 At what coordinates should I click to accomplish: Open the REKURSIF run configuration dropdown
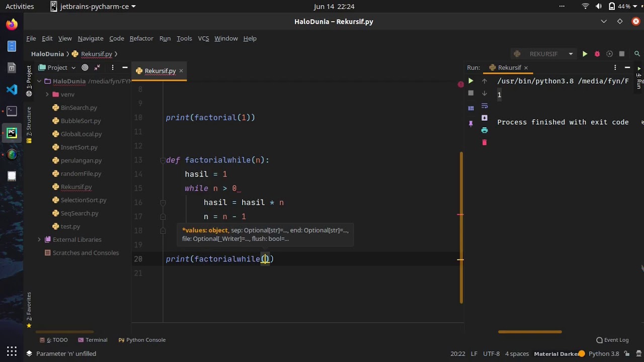tap(571, 54)
